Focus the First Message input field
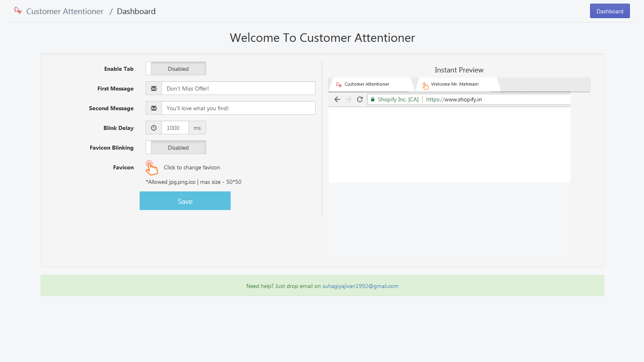 pos(238,88)
